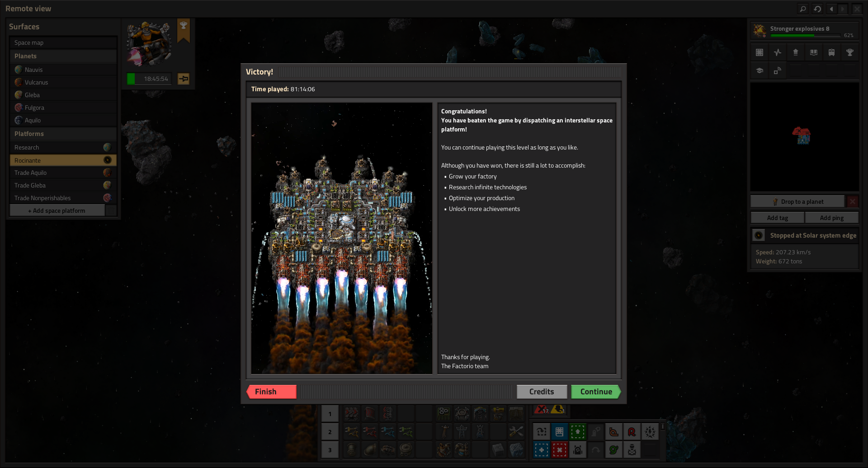Image resolution: width=868 pixels, height=468 pixels.
Task: Select quickbar row 1 selector
Action: (330, 414)
